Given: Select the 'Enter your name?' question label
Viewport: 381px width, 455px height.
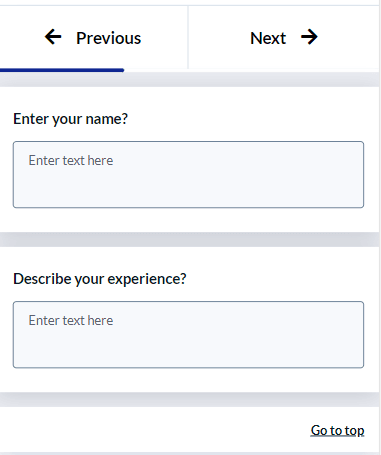Looking at the screenshot, I should [x=70, y=119].
